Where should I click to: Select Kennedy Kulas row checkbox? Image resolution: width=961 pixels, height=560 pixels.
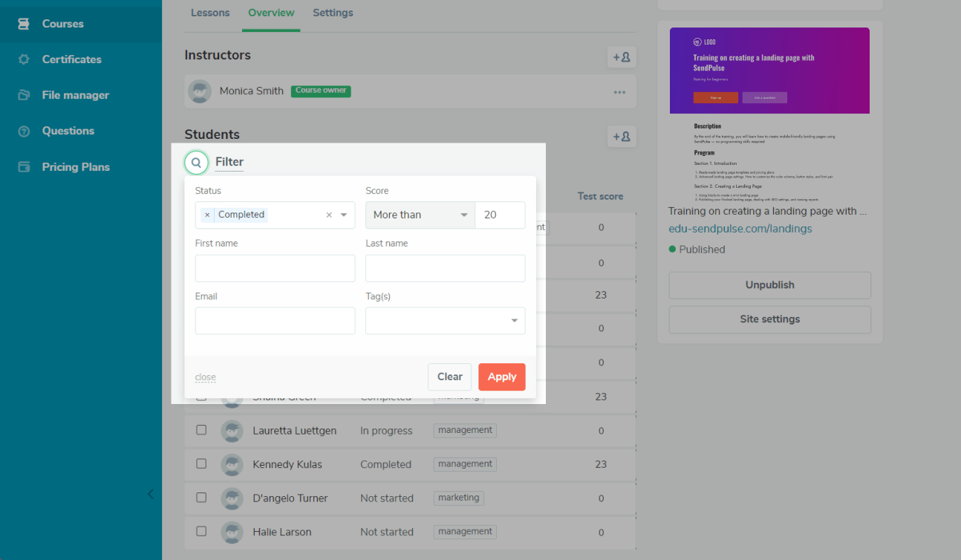[x=201, y=463]
